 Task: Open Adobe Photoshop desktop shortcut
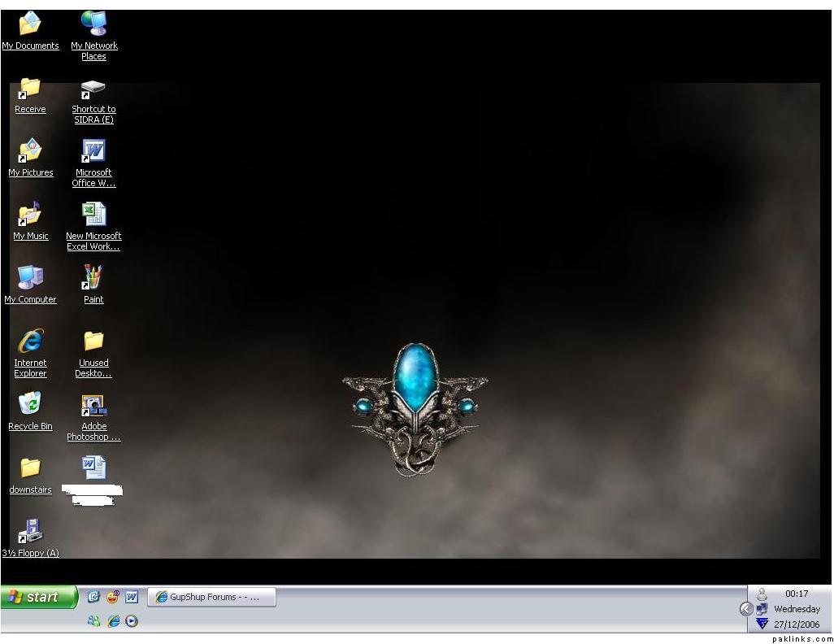point(93,406)
